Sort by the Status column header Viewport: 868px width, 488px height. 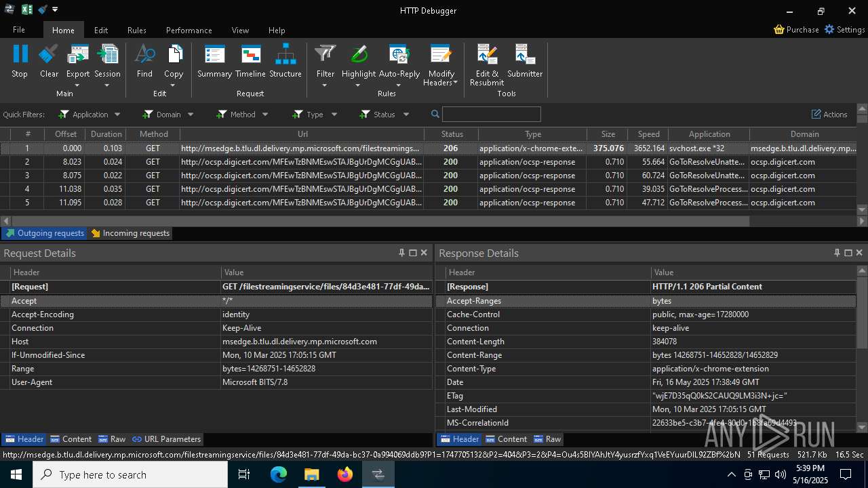[x=452, y=134]
